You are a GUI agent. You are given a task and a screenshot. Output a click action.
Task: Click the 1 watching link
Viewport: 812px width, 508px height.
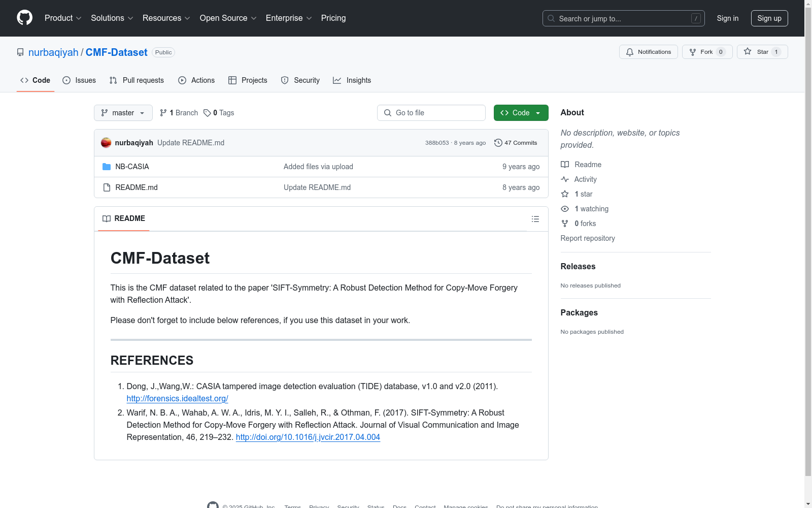[591, 209]
